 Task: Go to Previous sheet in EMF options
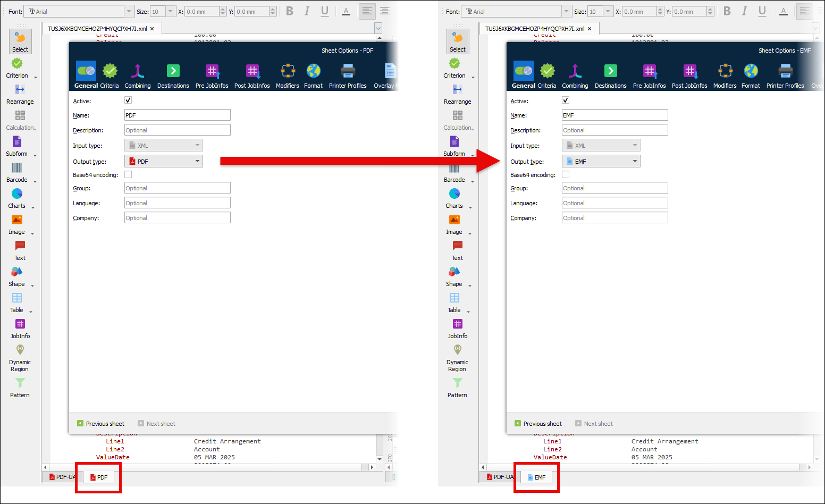click(538, 424)
